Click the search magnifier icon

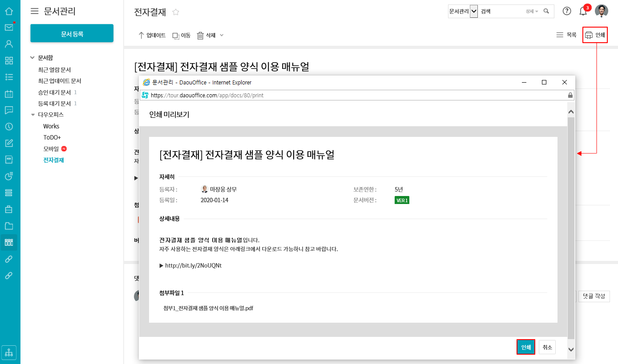click(546, 12)
